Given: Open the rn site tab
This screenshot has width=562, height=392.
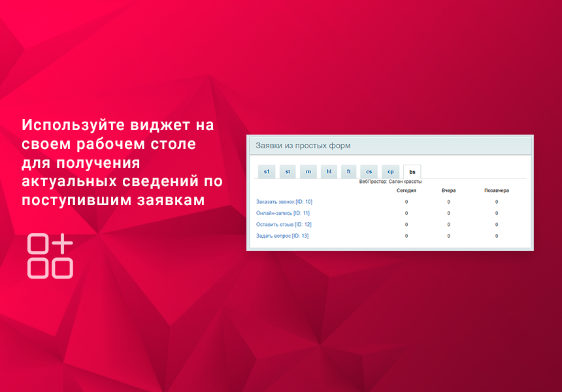Looking at the screenshot, I should [308, 172].
